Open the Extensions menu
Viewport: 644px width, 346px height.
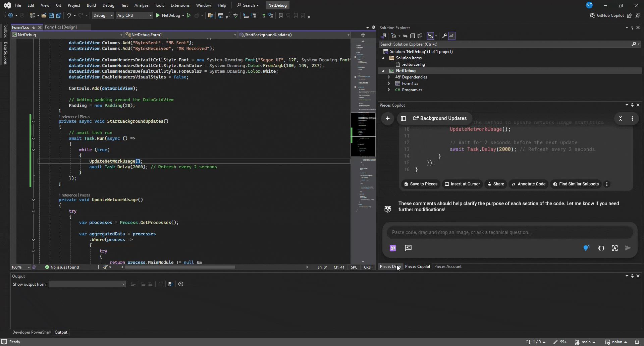180,5
